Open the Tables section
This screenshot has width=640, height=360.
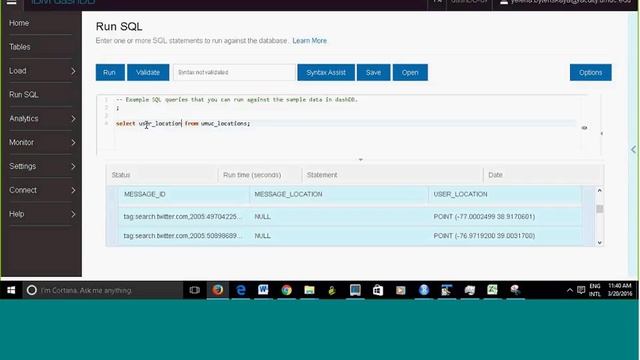20,47
